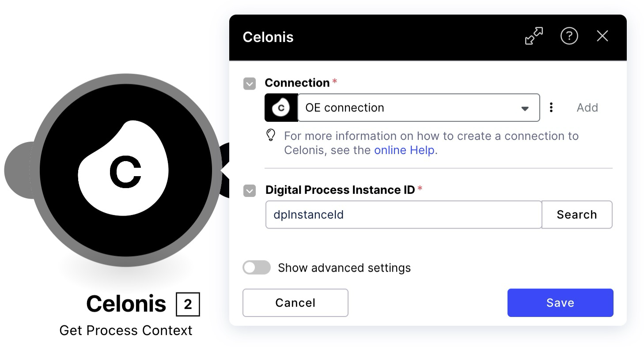Click the large Celonis module icon
Screen dimensions: 644x347
point(125,170)
